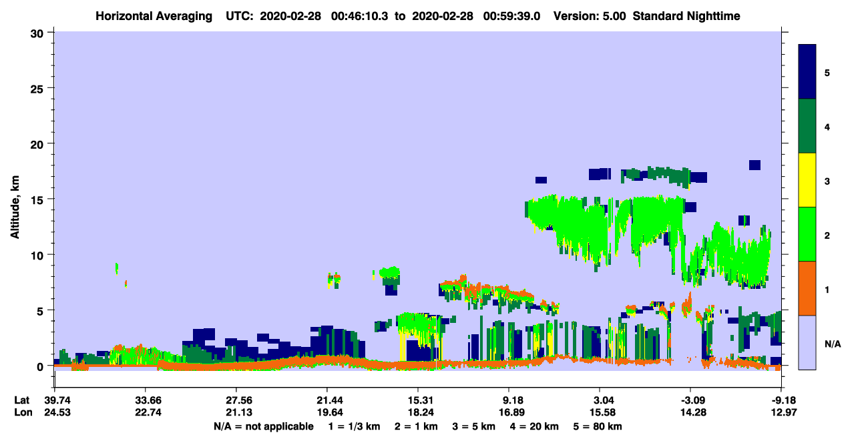Click 'Standard Nighttime' in the title
The width and height of the screenshot is (868, 445).
tap(686, 15)
